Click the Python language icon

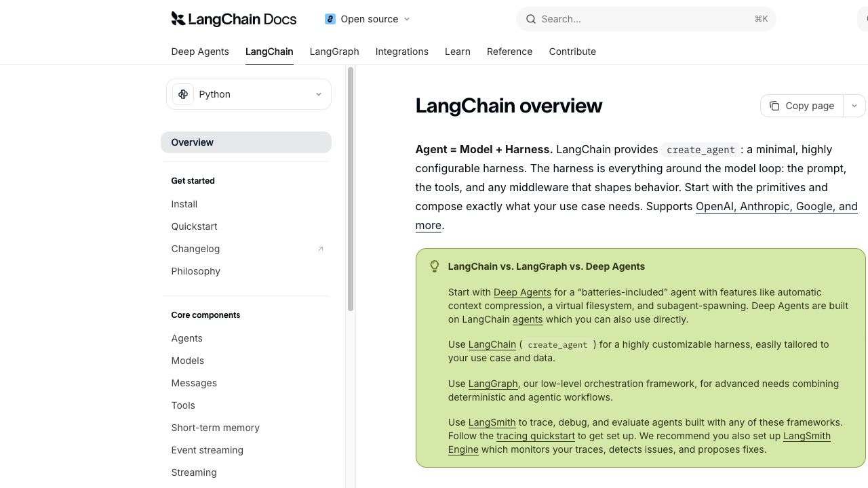(183, 94)
